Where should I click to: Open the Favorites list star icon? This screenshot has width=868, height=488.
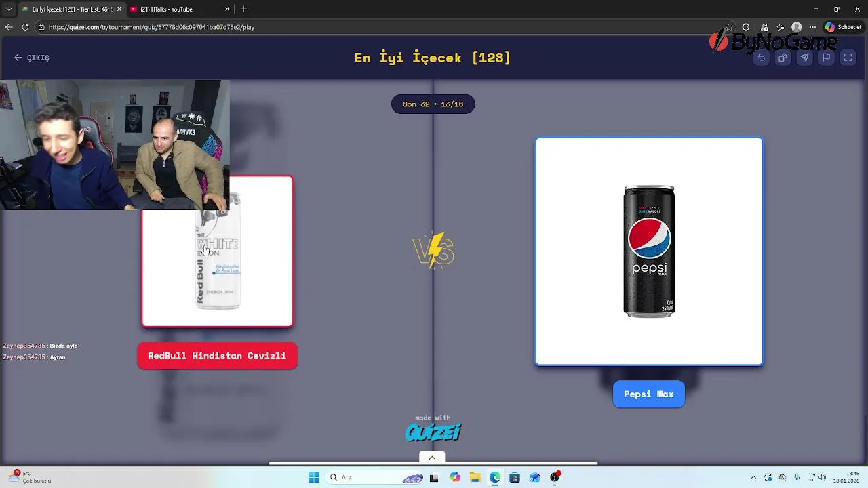[x=781, y=27]
